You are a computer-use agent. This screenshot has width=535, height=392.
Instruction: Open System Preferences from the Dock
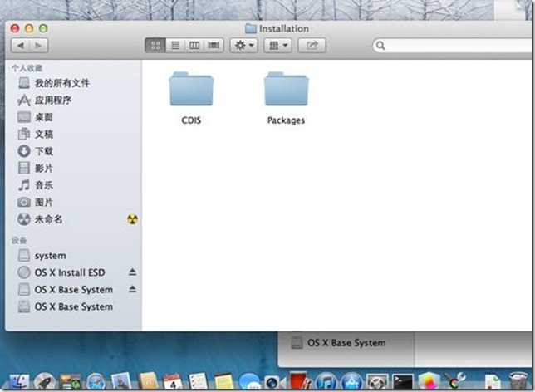[377, 381]
